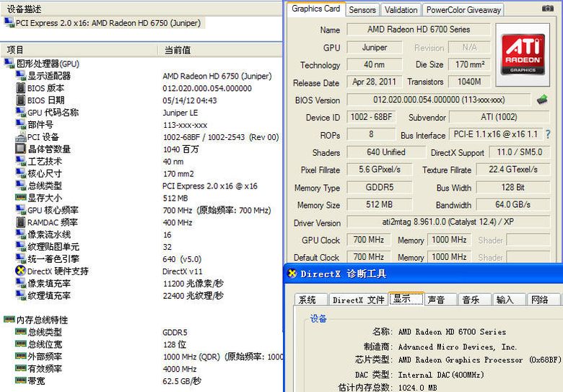Click the 显示适配器 row icon
The image size is (563, 392).
click(x=21, y=75)
